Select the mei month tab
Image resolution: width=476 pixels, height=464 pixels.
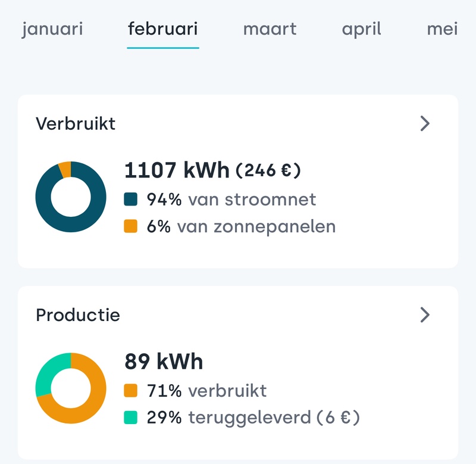point(442,29)
